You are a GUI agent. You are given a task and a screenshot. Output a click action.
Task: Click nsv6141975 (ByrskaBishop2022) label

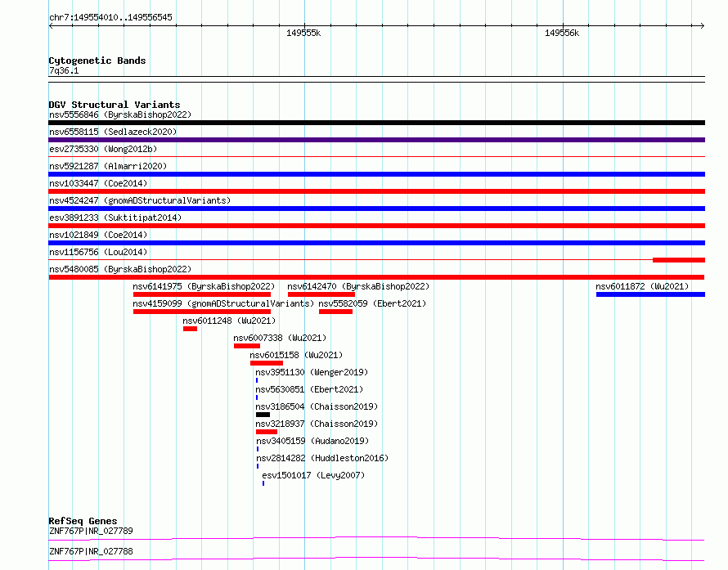pos(204,286)
